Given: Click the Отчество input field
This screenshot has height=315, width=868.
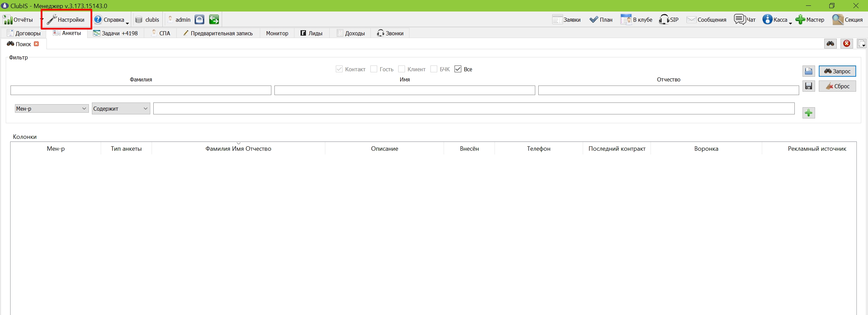Looking at the screenshot, I should (669, 90).
